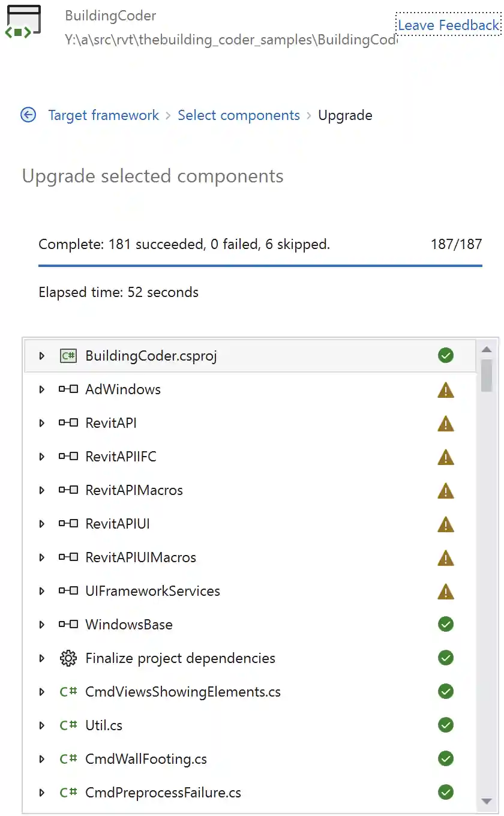Select the gear icon on Finalize project dependencies
Image resolution: width=504 pixels, height=816 pixels.
[x=68, y=658]
